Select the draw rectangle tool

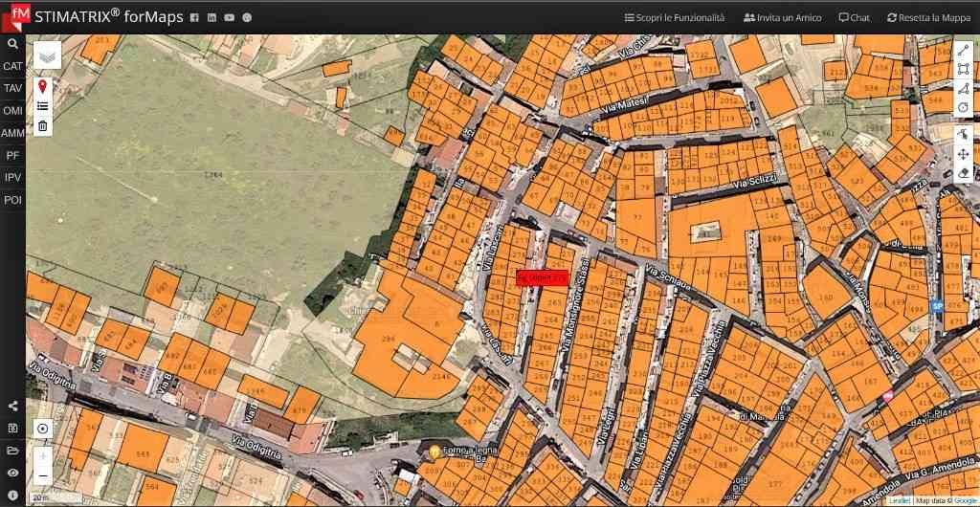(963, 69)
